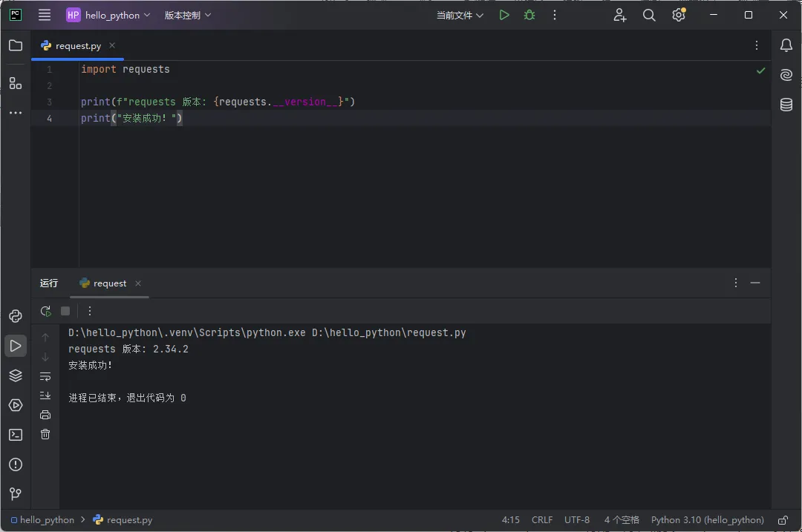
Task: Open editor tab options menu
Action: (757, 45)
